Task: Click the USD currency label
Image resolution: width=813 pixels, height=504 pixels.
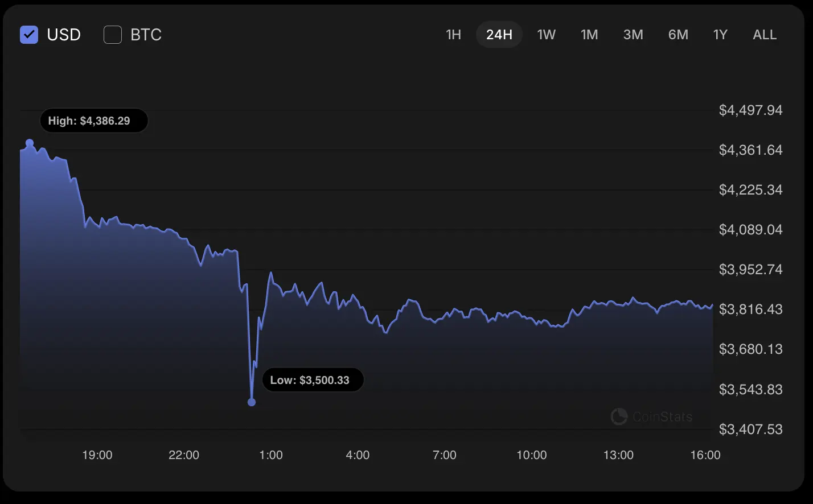Action: click(64, 35)
